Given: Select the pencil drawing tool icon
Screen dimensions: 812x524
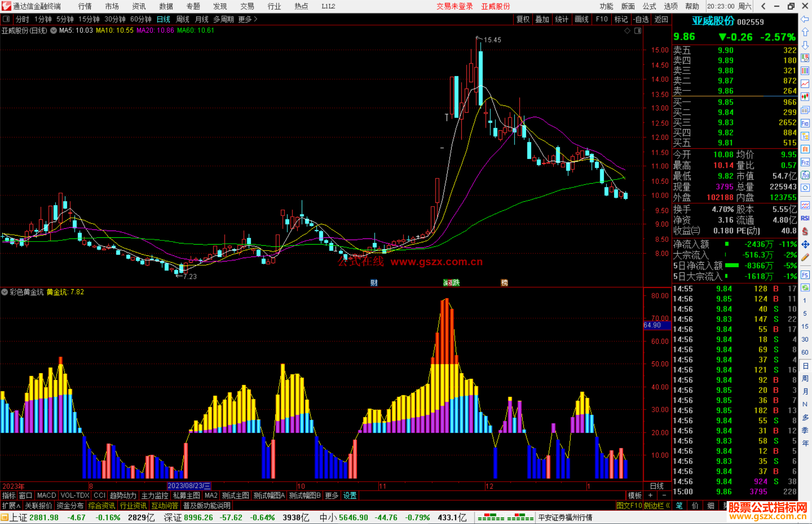Looking at the screenshot, I should (805, 258).
